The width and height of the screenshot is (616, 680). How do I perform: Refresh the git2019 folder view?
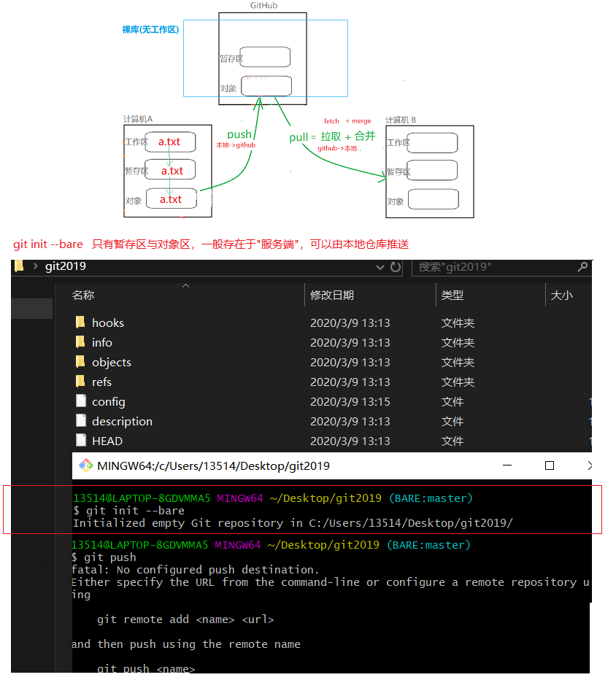click(396, 267)
